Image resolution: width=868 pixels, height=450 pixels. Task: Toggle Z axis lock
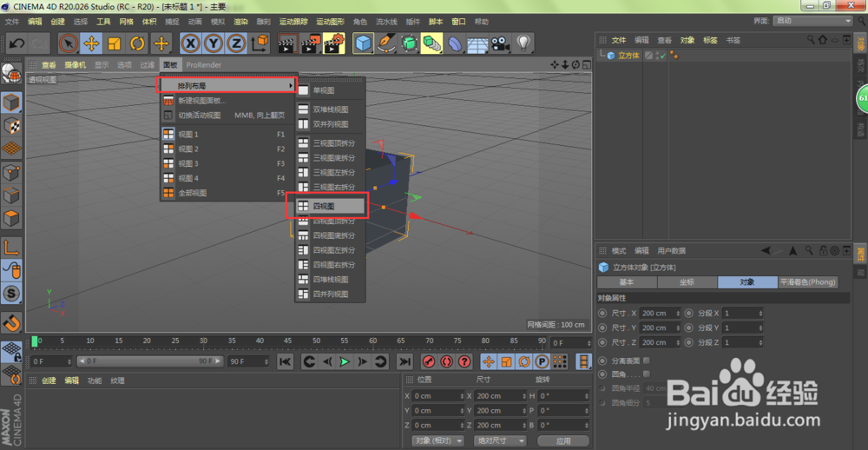pos(236,43)
